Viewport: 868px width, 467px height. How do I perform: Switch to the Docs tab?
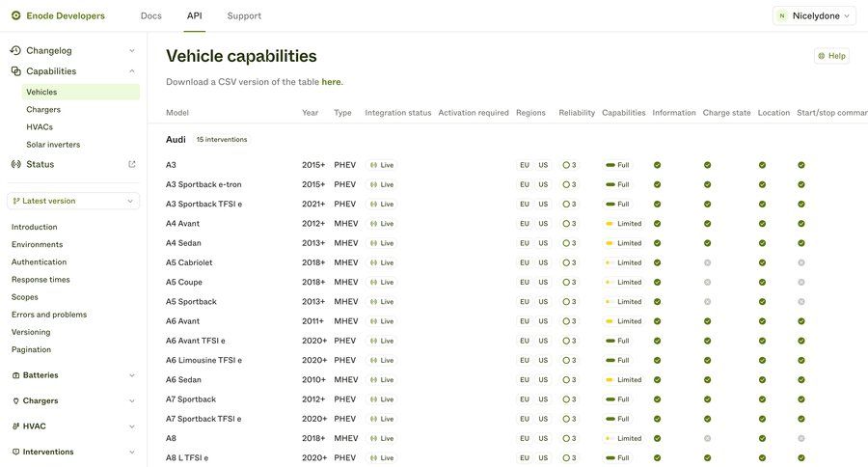click(x=151, y=15)
